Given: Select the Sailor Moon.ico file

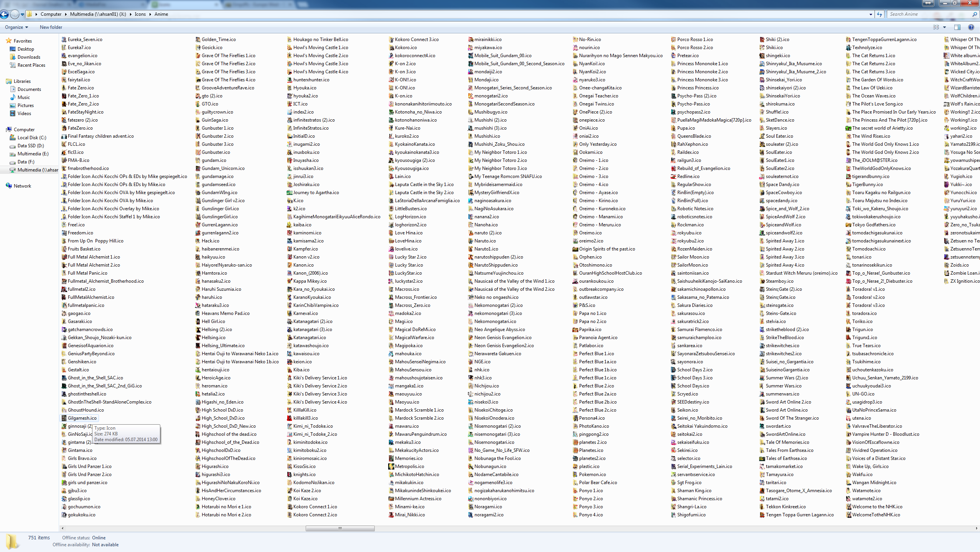Looking at the screenshot, I should pos(693,257).
